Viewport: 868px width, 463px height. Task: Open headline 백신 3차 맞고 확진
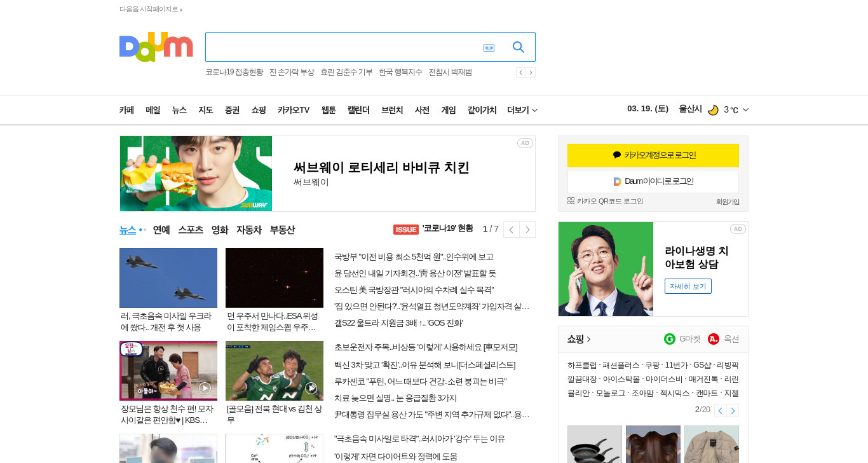[x=424, y=365]
